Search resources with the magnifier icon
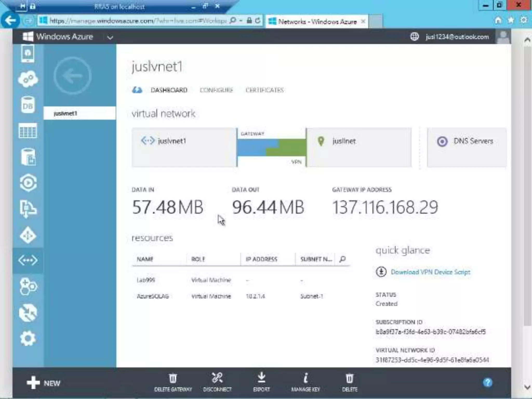Screen dimensions: 532x399 tap(343, 259)
